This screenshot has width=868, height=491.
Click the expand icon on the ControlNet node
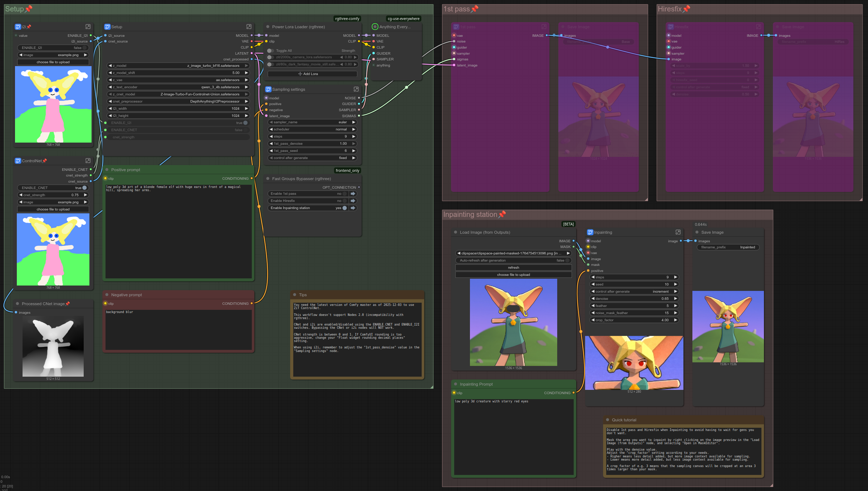pyautogui.click(x=88, y=161)
